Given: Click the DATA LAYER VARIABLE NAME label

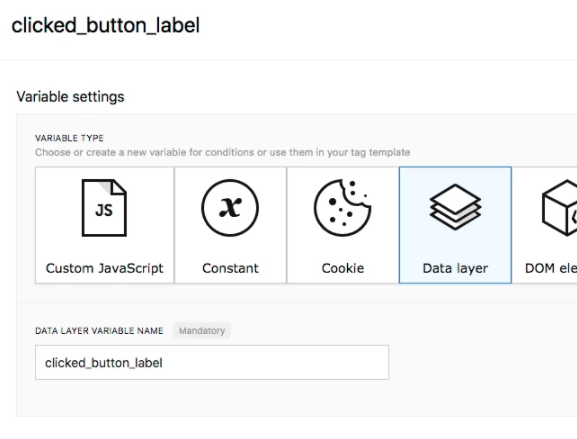Looking at the screenshot, I should click(x=99, y=330).
